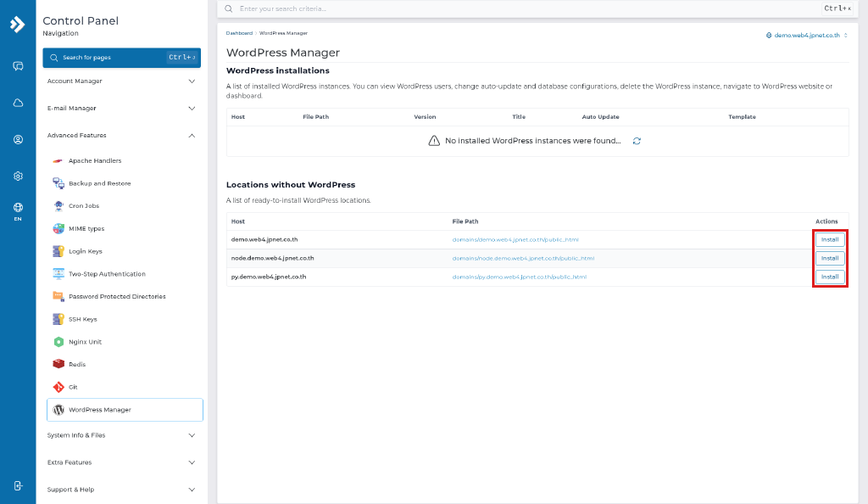Click host cell py.demo.web4.jpnet.co.th
868x504 pixels.
(269, 277)
